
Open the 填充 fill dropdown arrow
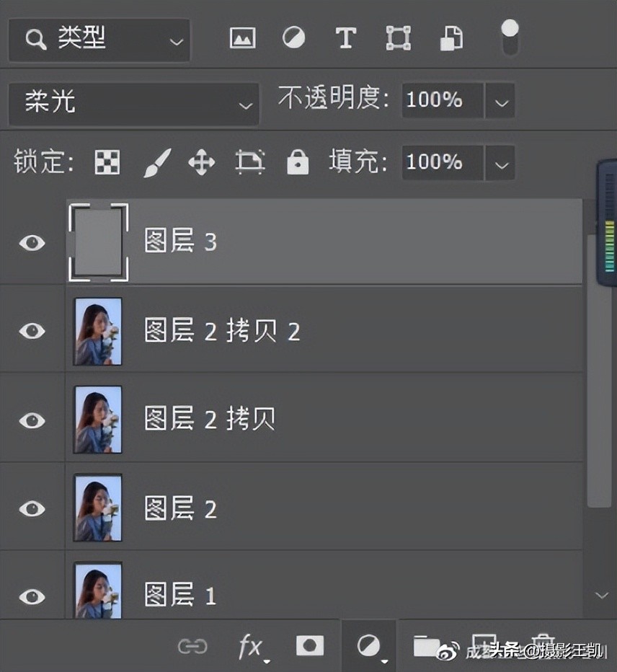[x=501, y=163]
